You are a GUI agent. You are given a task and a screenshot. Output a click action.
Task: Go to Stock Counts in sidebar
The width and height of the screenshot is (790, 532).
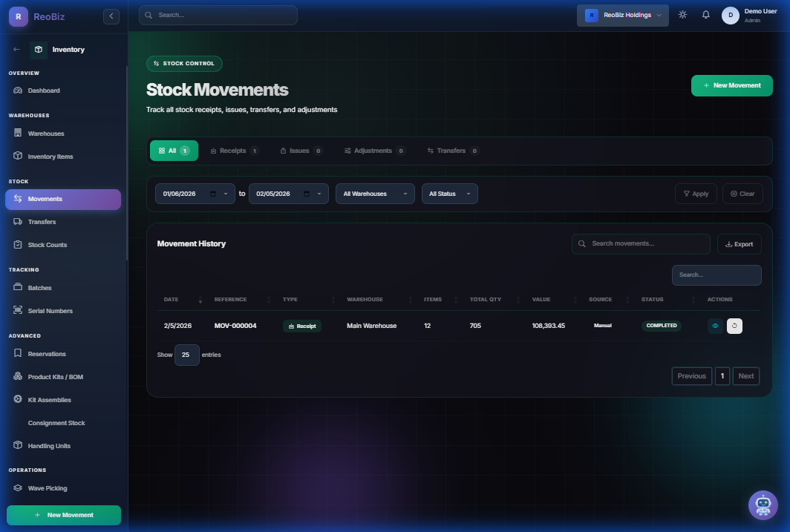[48, 245]
